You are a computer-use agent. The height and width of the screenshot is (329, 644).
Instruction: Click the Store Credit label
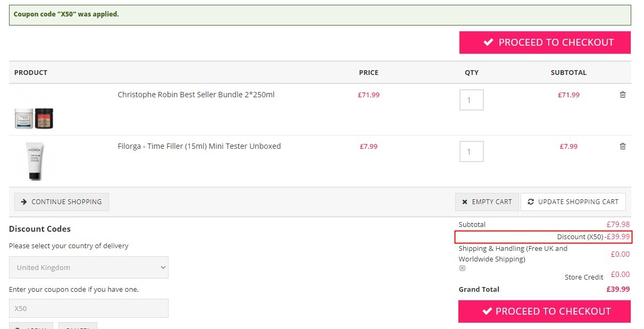[584, 277]
